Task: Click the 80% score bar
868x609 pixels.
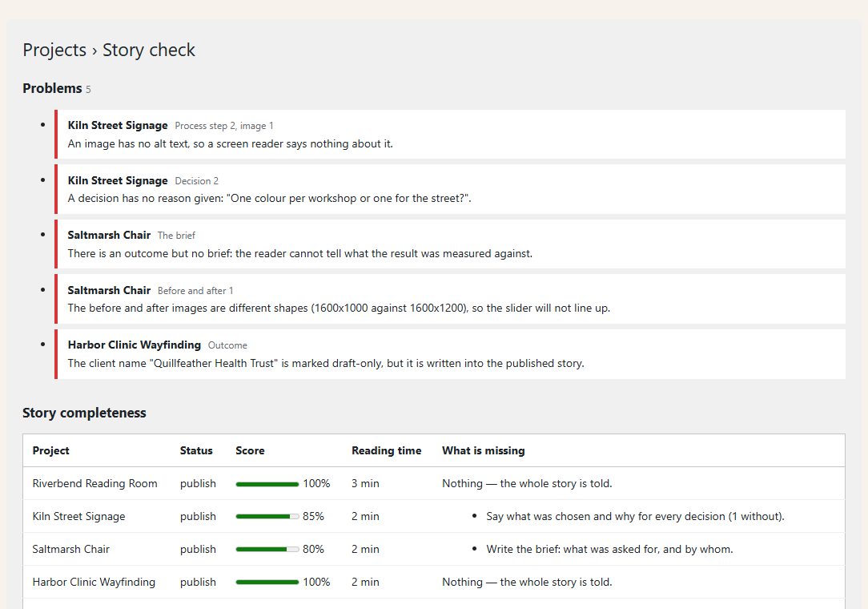Action: coord(267,550)
